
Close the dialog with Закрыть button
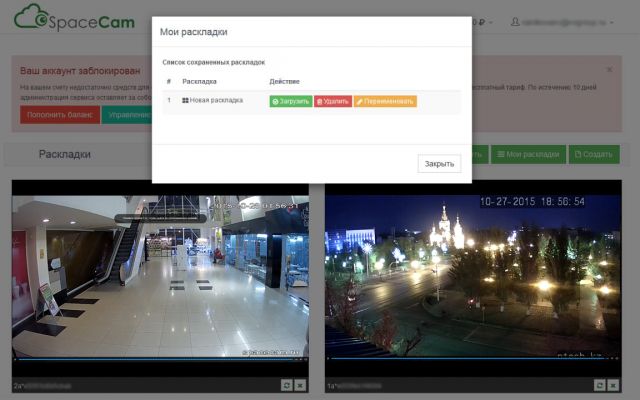(x=439, y=163)
